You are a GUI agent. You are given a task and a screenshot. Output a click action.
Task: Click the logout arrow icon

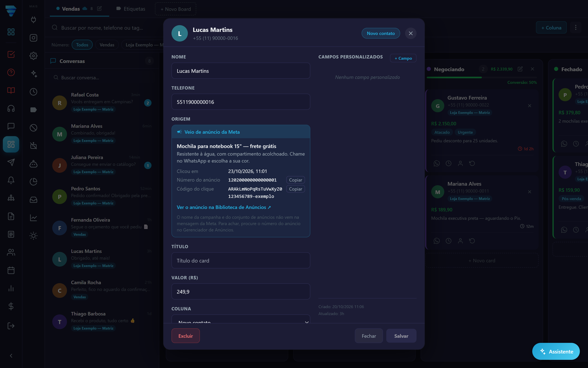click(x=11, y=326)
